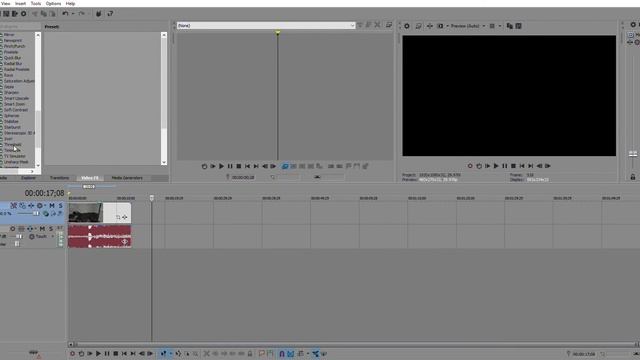Toggle Loop Playback under the video preview
The width and height of the screenshot is (640, 360).
[x=479, y=166]
